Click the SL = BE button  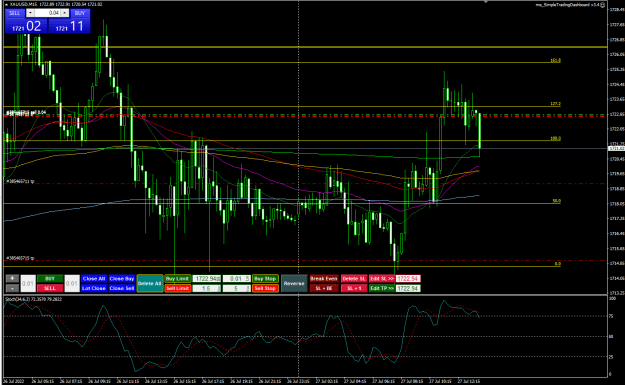[324, 288]
